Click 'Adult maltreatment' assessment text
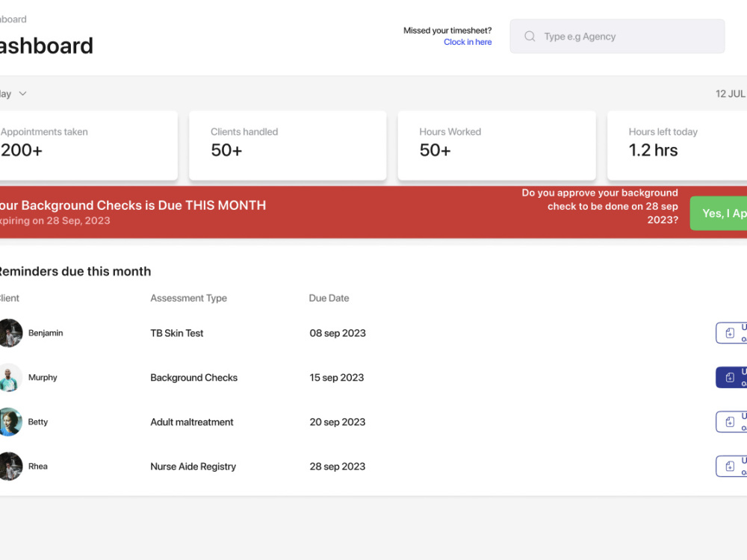 pyautogui.click(x=192, y=422)
